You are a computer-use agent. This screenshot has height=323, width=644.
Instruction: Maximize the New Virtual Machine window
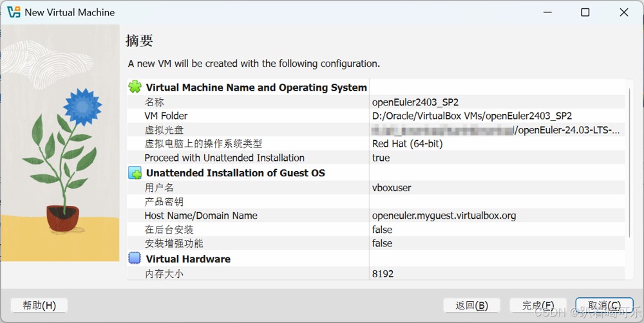[x=585, y=12]
